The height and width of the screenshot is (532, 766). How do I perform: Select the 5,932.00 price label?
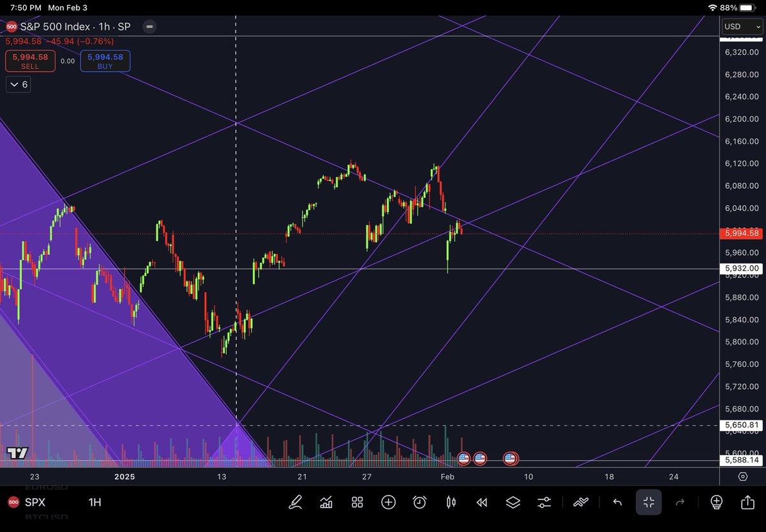coord(741,269)
